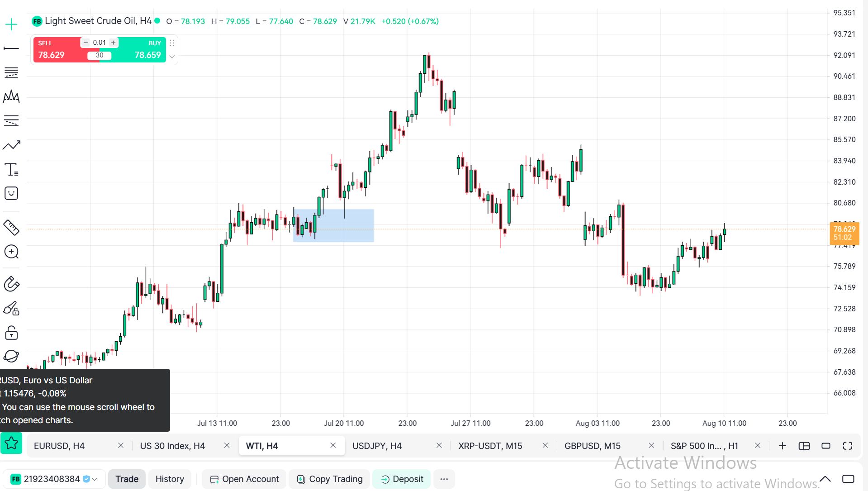Viewport: 868px width, 491px height.
Task: Select the horizontal line drawing tool
Action: tap(11, 48)
